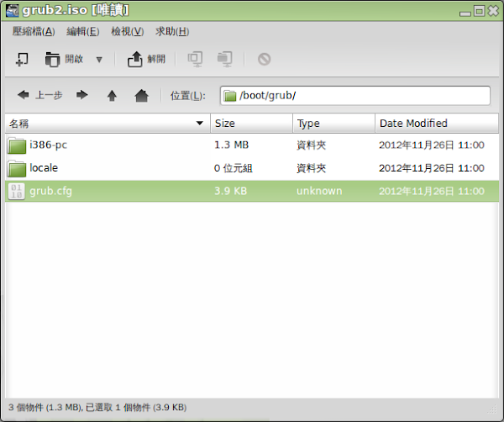Create a new archive icon

click(x=22, y=60)
